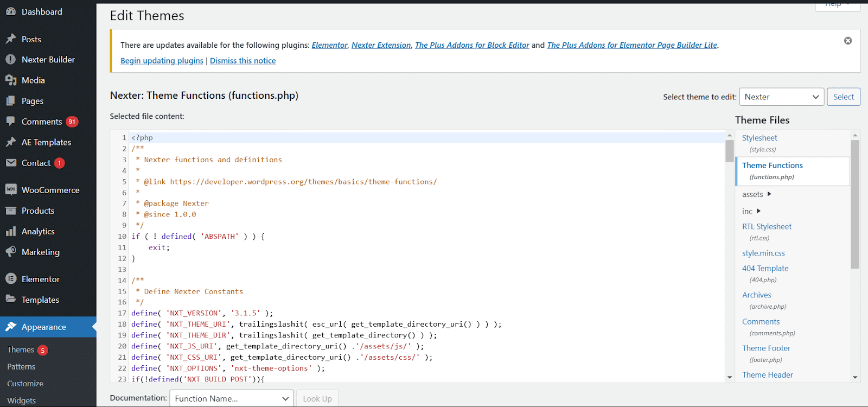Open The Plus Addons for Elementor Lite link

(x=632, y=45)
